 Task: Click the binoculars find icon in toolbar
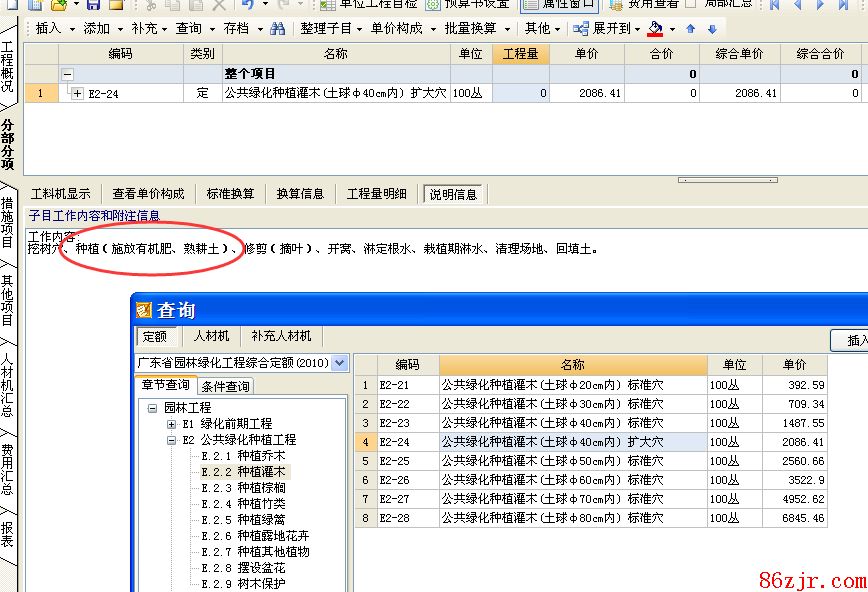click(278, 29)
